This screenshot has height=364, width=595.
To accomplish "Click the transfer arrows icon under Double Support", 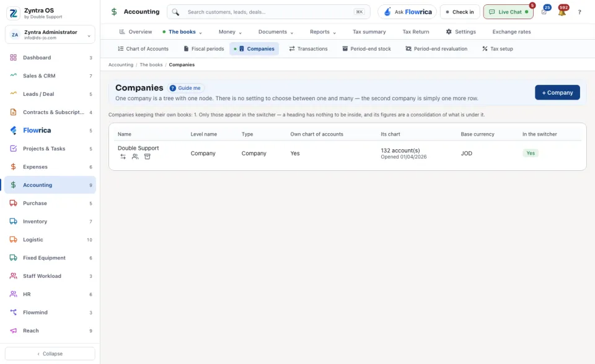I will point(123,157).
